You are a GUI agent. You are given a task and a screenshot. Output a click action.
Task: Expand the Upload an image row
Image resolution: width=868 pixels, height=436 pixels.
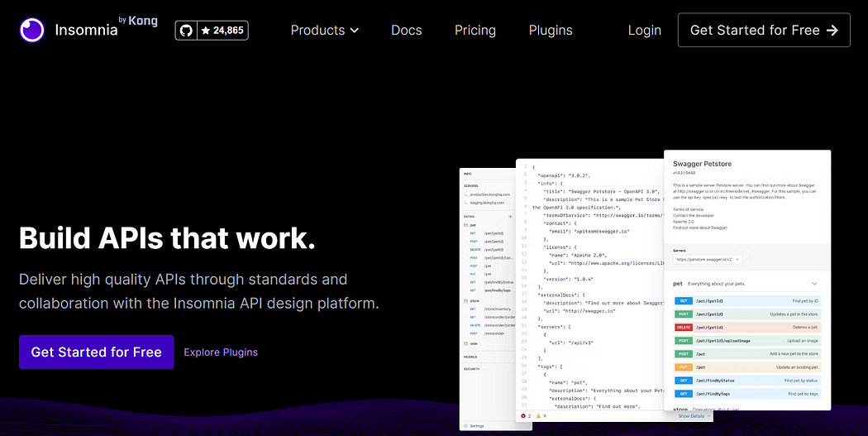[747, 341]
